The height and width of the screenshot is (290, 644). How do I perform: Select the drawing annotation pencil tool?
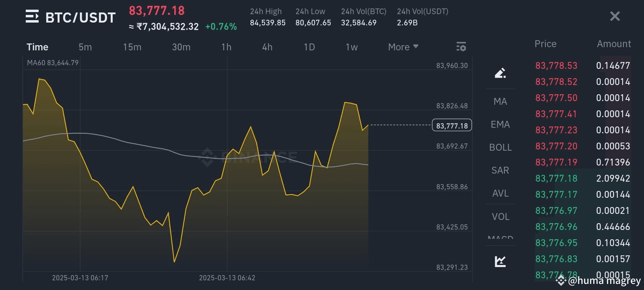point(500,72)
